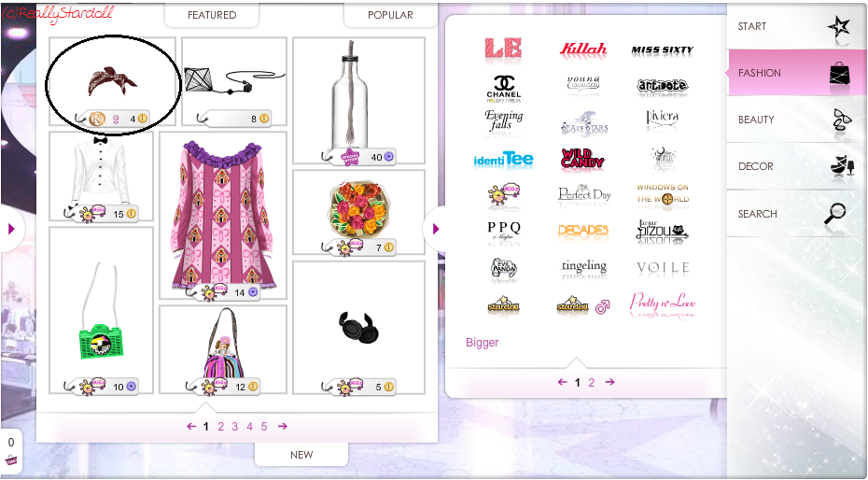Select Beauty in the side menu
The height and width of the screenshot is (480, 868).
797,120
